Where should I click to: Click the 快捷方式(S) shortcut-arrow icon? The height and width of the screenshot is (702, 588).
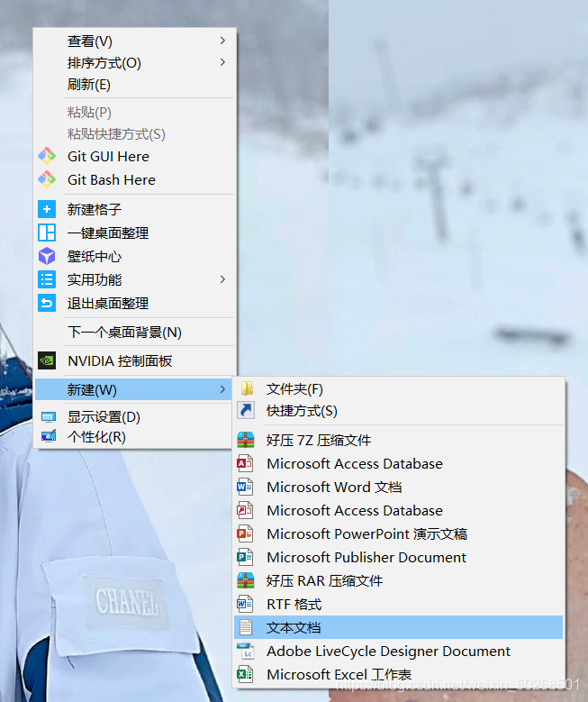(x=246, y=410)
